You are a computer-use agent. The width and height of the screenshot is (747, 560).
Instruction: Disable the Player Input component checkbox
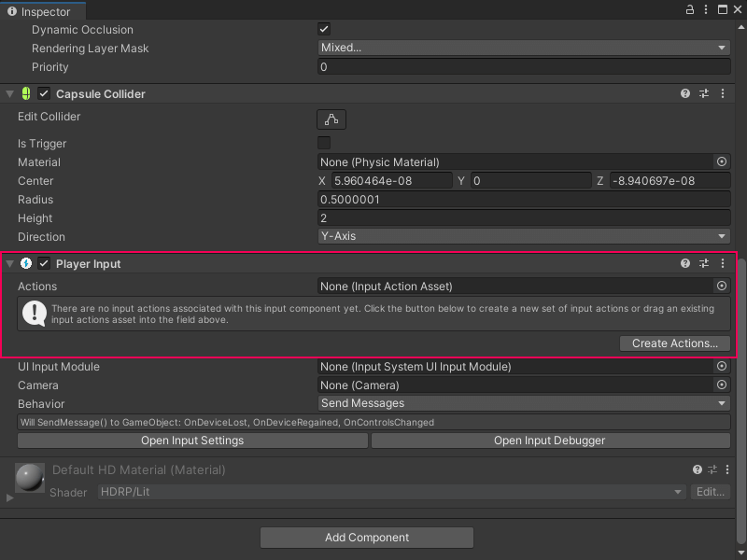click(x=43, y=263)
